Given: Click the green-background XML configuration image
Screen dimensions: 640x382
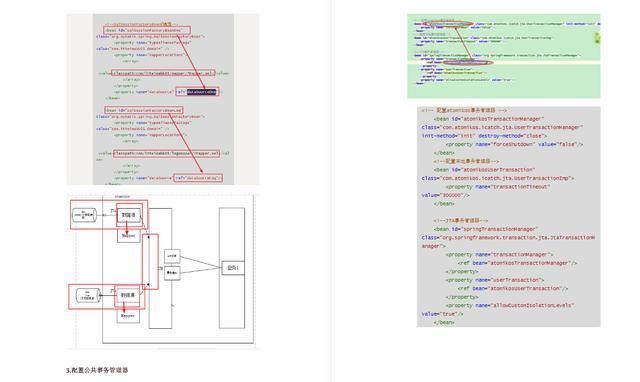Looking at the screenshot, I should 504,56.
